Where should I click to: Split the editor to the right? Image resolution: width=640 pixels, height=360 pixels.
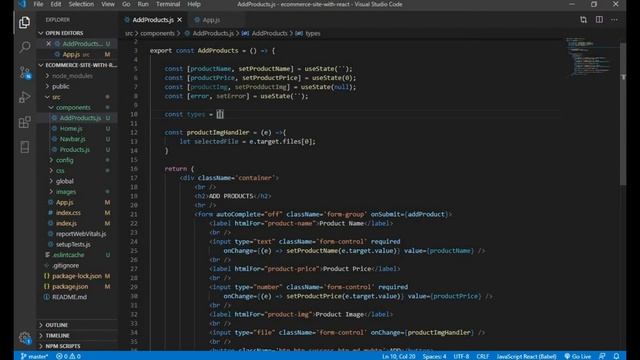(x=599, y=20)
